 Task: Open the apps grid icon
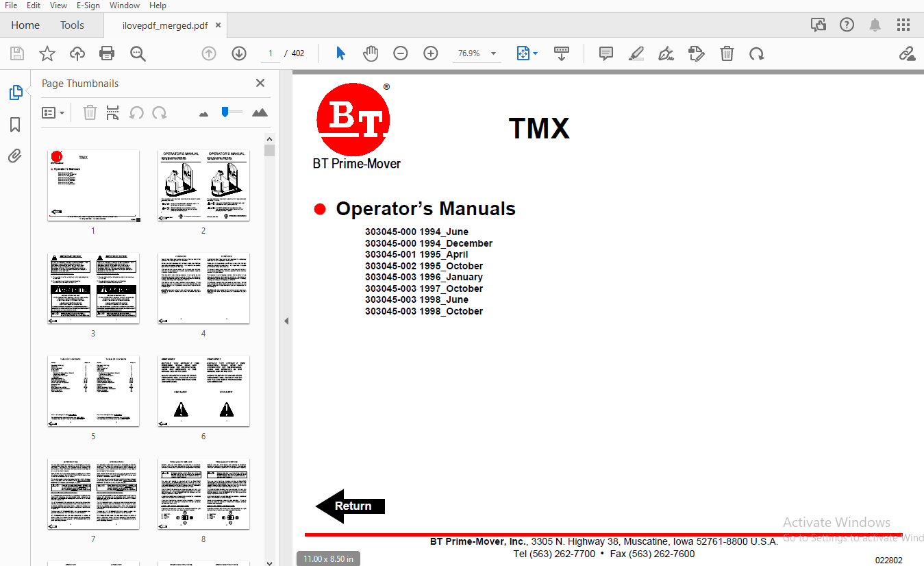click(x=903, y=25)
